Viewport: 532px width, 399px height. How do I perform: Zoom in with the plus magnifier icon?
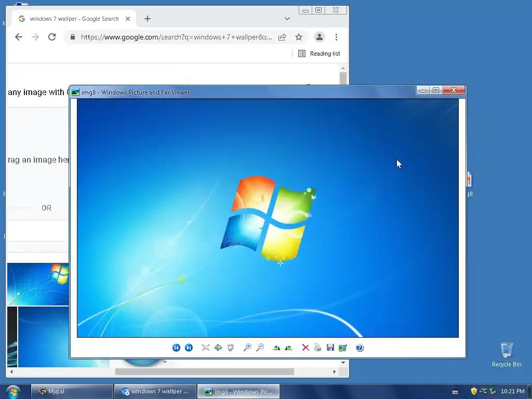pyautogui.click(x=247, y=348)
